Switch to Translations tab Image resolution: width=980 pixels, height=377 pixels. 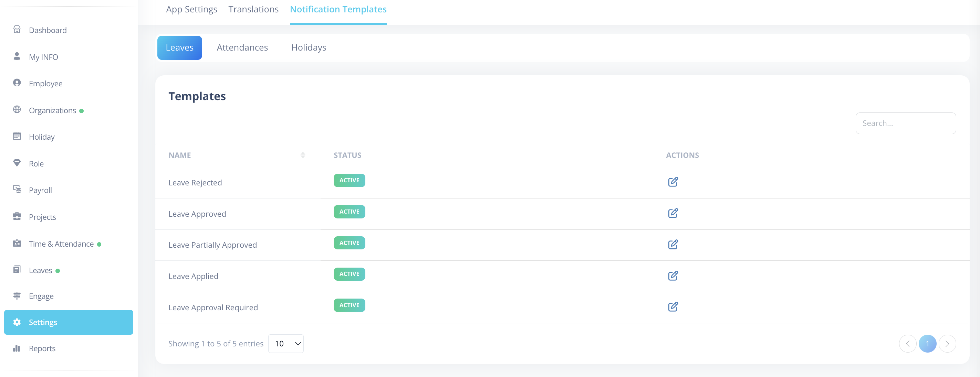253,9
